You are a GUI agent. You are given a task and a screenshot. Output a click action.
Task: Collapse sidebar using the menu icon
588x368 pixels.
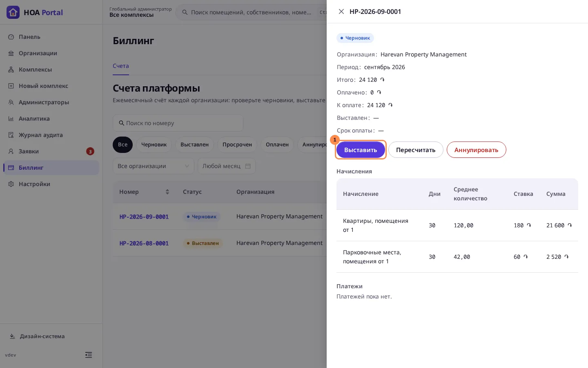(x=89, y=355)
